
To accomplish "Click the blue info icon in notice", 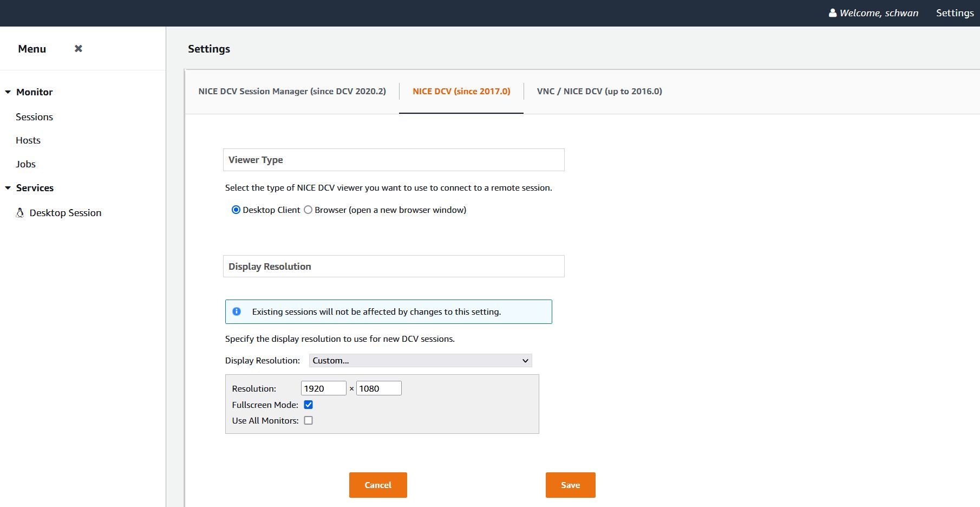I will click(x=237, y=311).
